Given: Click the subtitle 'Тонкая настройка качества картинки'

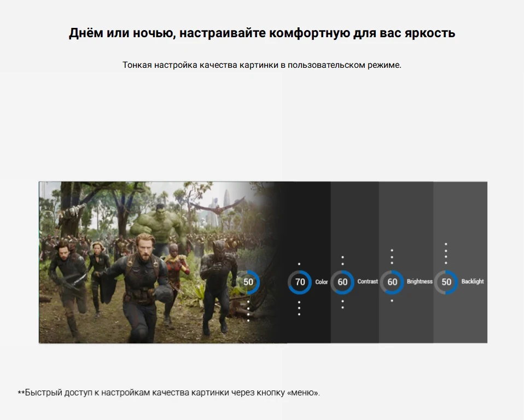Looking at the screenshot, I should pyautogui.click(x=200, y=65).
